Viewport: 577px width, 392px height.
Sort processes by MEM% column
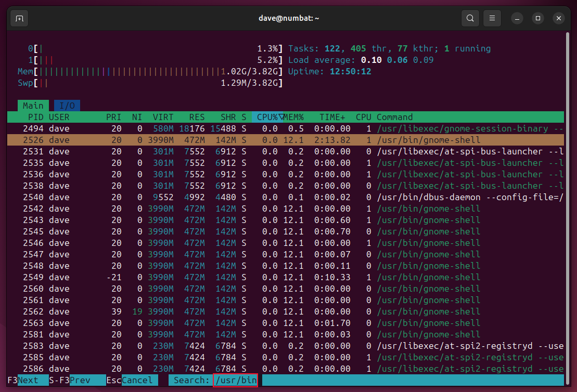tap(294, 117)
